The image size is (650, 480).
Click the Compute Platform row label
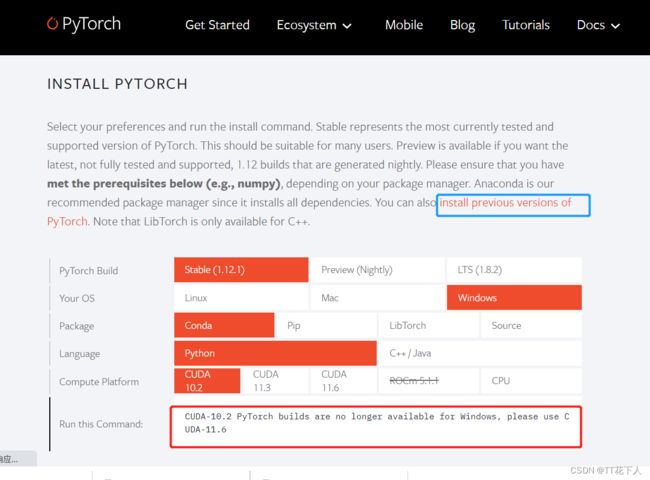pyautogui.click(x=99, y=382)
